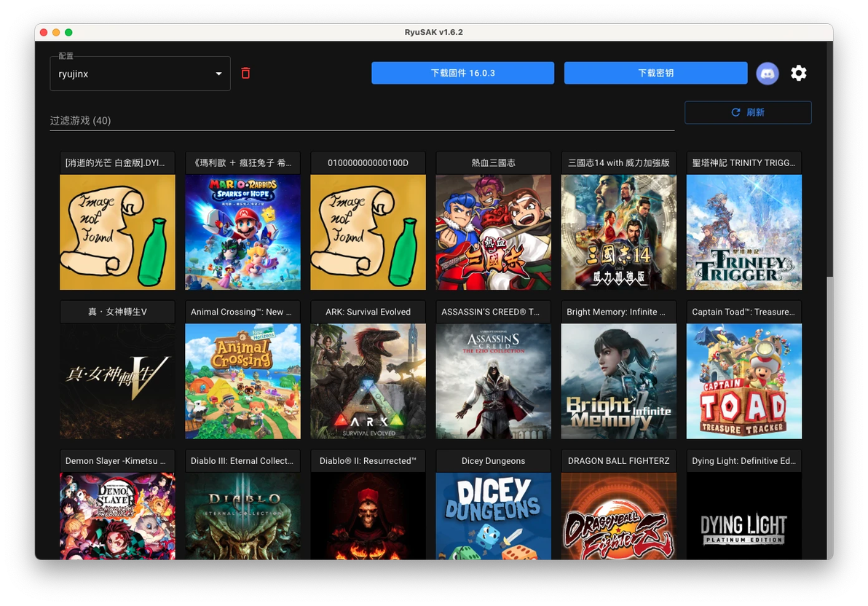Click the title Diablo® II: Resurrected™
868x606 pixels.
[368, 461]
